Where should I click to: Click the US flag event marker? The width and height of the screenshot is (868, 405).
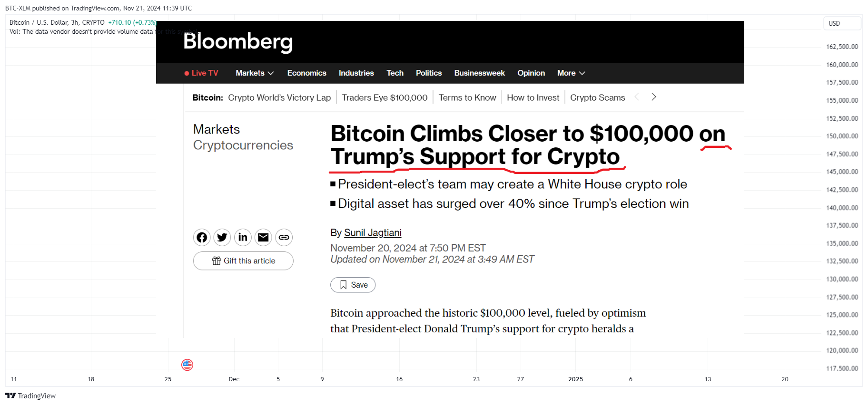point(187,365)
